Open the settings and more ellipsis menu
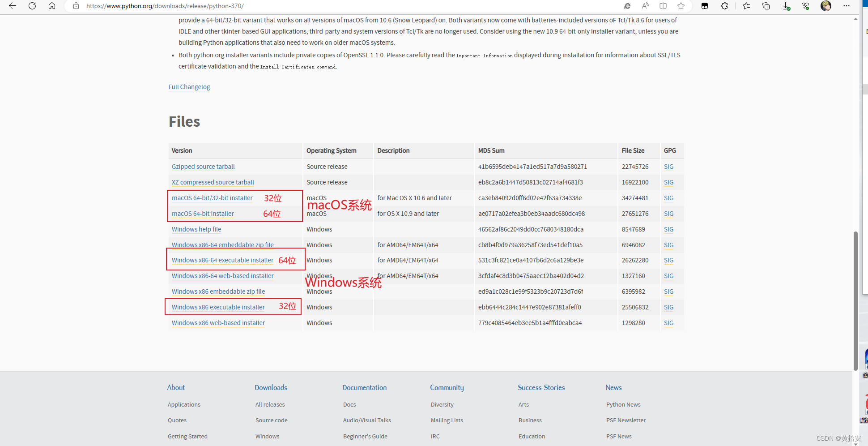This screenshot has width=868, height=446. tap(847, 6)
